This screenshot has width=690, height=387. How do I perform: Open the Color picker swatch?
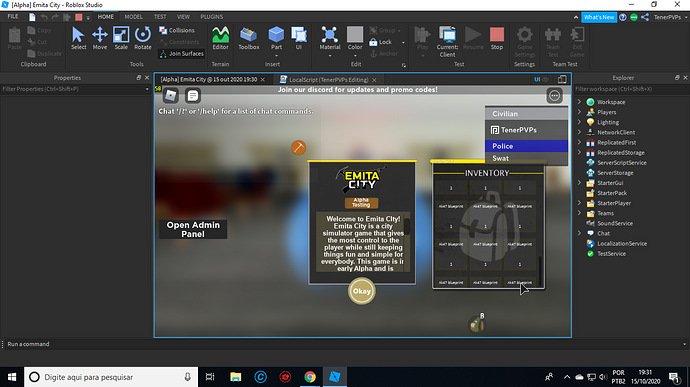[x=355, y=34]
